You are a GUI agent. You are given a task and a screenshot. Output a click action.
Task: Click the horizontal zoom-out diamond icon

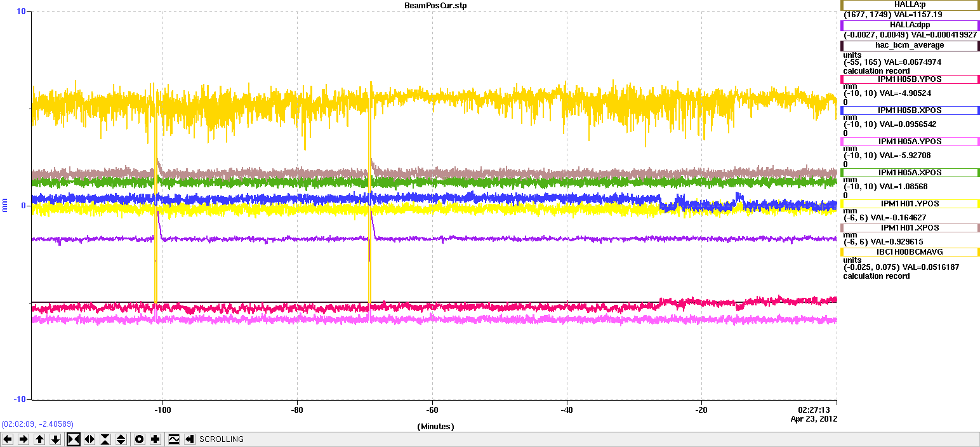click(89, 439)
